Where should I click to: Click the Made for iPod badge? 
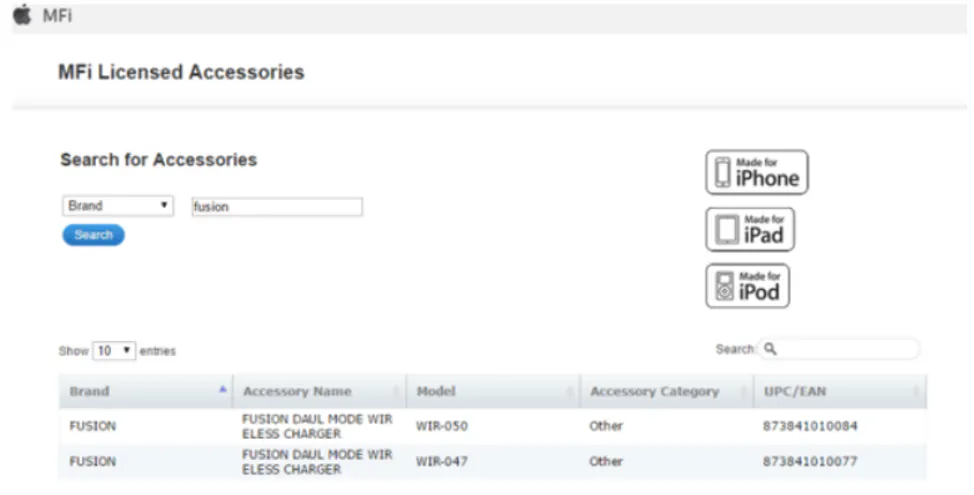747,286
